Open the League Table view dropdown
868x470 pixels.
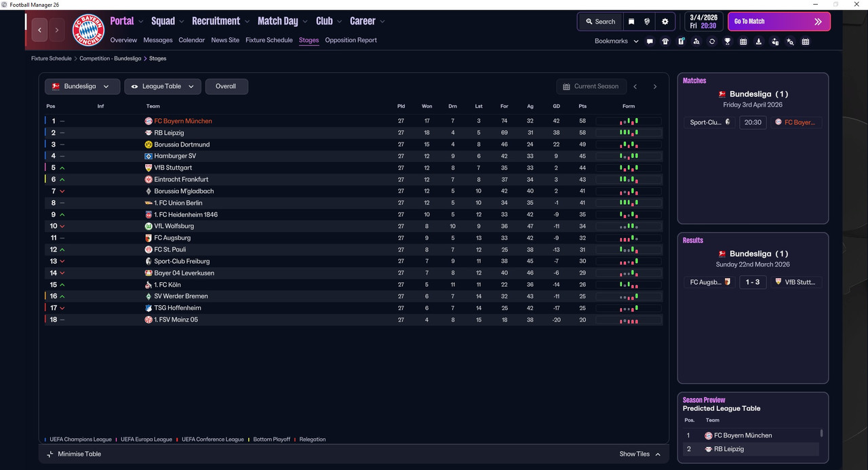pyautogui.click(x=163, y=87)
